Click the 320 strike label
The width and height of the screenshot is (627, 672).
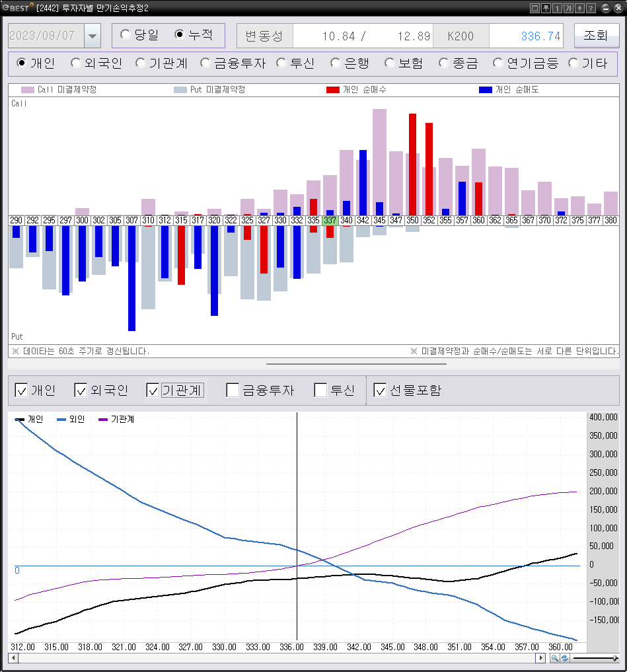pyautogui.click(x=214, y=220)
